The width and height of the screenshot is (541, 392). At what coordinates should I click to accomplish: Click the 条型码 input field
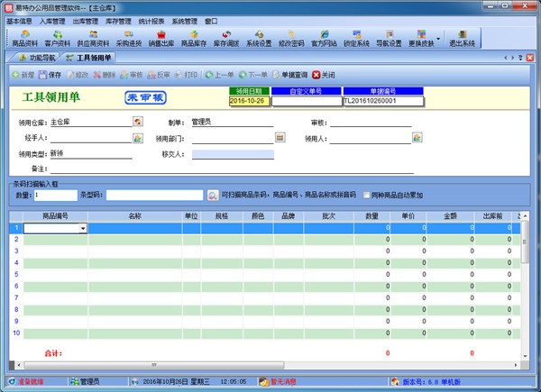coord(154,195)
